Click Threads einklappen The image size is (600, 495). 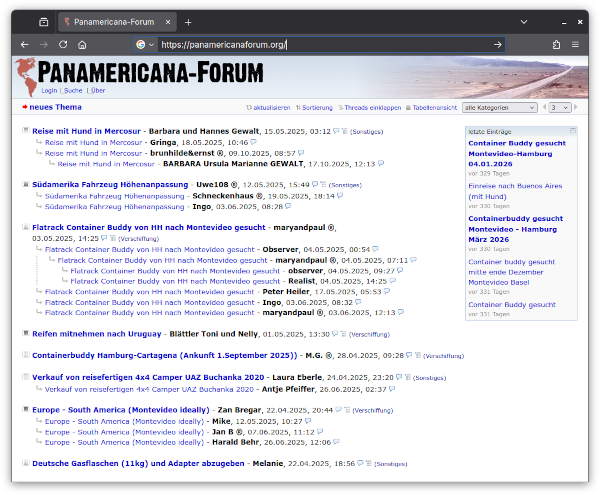[370, 108]
